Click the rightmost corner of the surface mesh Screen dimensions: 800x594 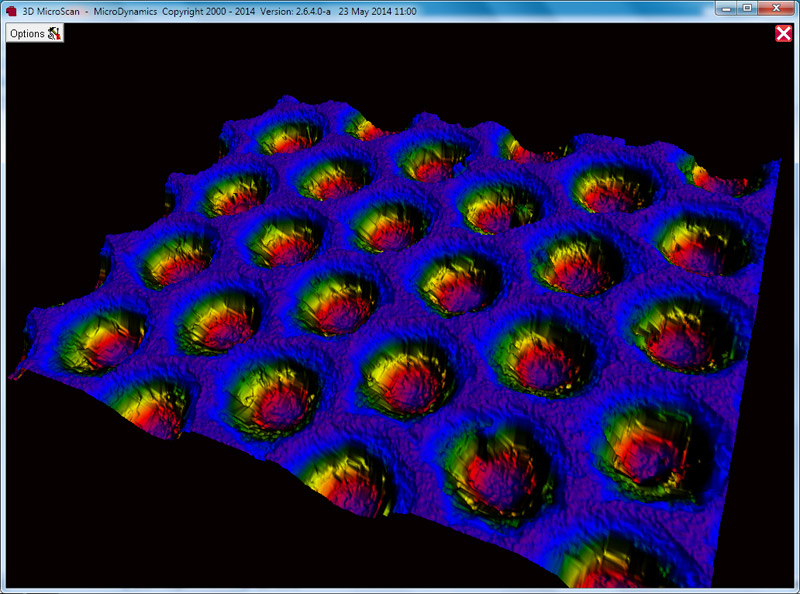point(780,164)
